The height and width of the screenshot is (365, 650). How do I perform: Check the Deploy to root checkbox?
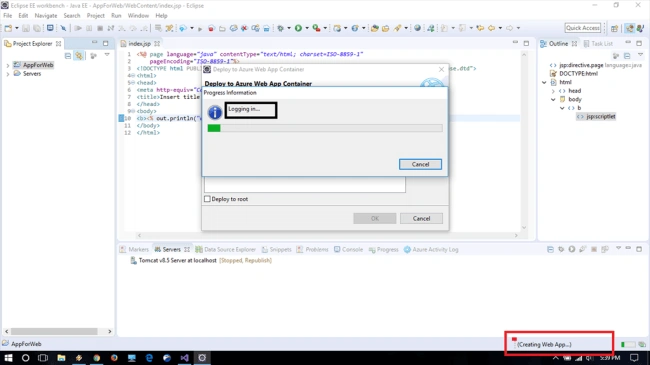pos(207,199)
